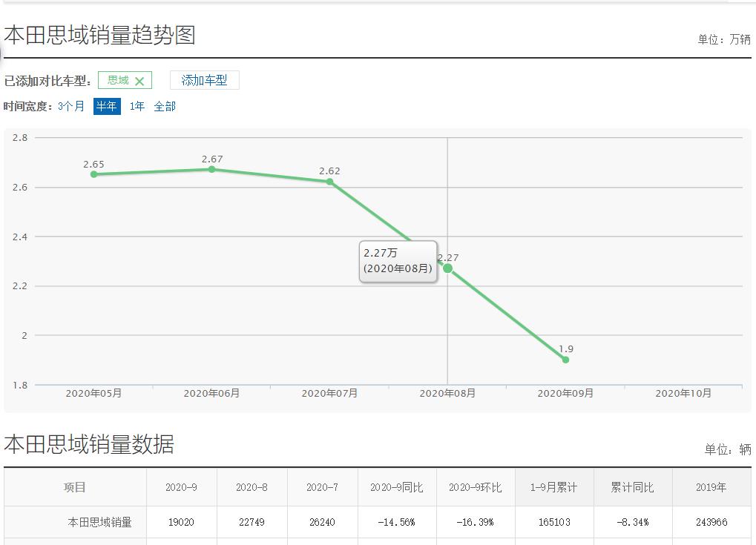Click the -16.39% cell
The width and height of the screenshot is (756, 545).
[476, 522]
